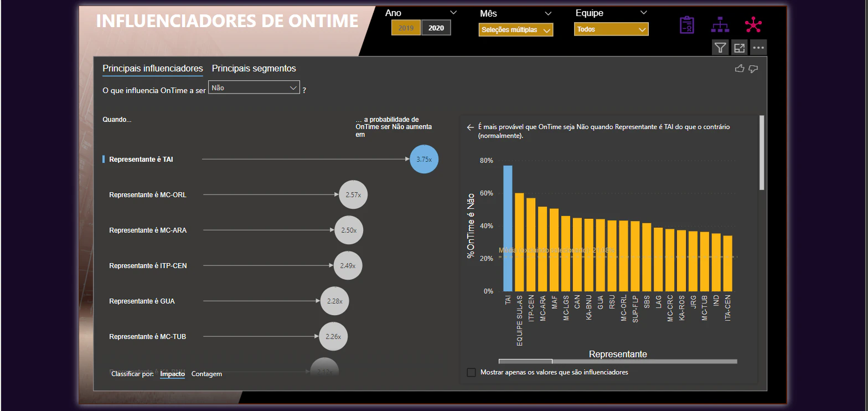868x411 pixels.
Task: Click the chart horizontal scrollbar handle
Action: click(x=525, y=362)
